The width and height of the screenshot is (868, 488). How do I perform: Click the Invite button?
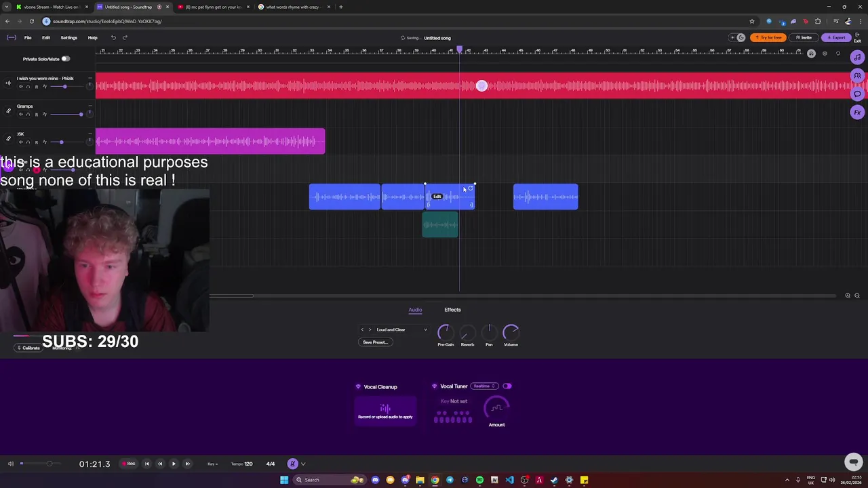(804, 37)
